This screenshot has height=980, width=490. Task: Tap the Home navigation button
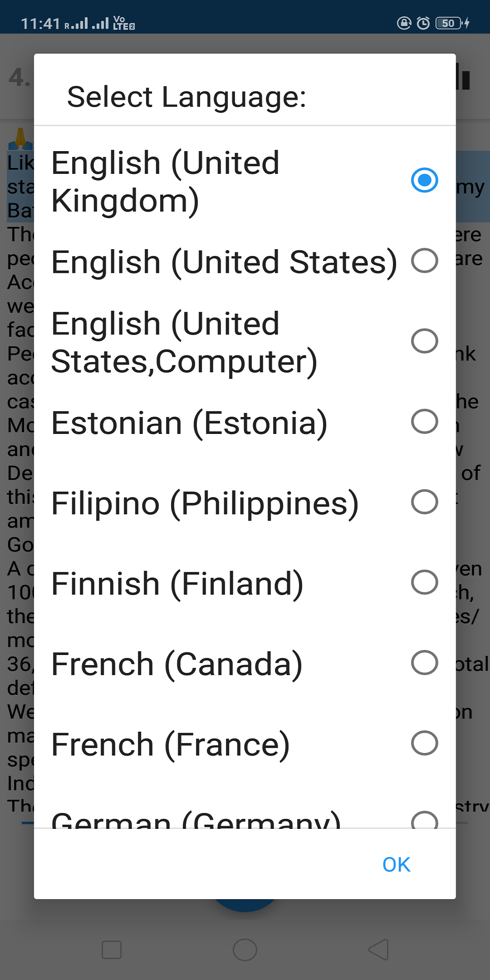(245, 949)
